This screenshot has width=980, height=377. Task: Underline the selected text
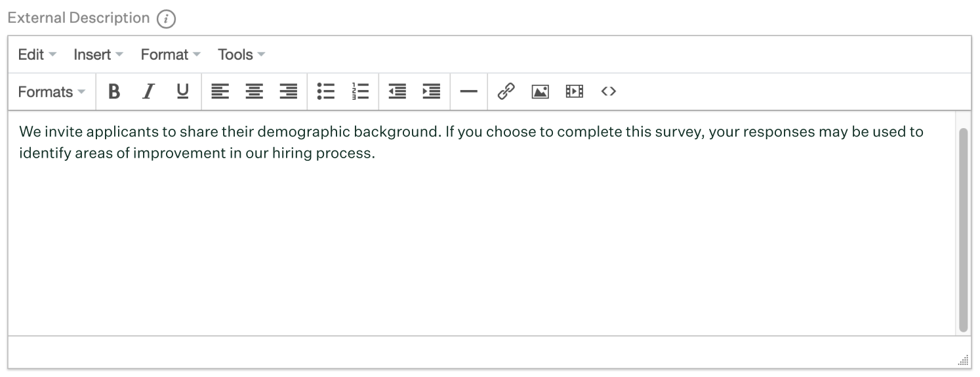[x=183, y=92]
